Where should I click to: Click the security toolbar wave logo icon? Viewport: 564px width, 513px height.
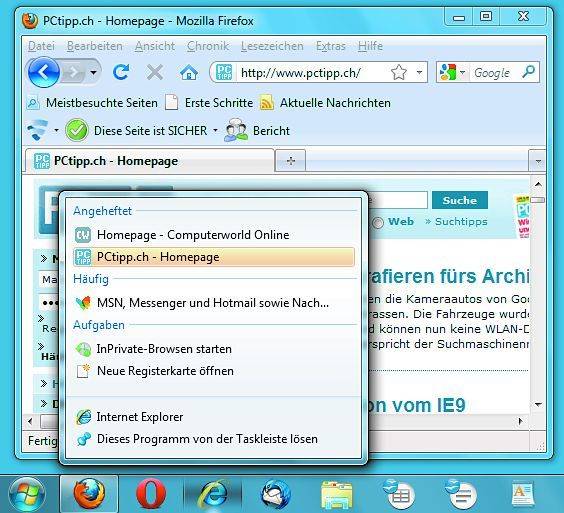coord(38,130)
